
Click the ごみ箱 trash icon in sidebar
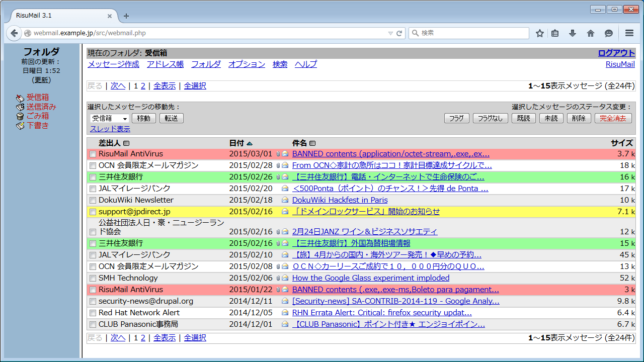pos(20,116)
